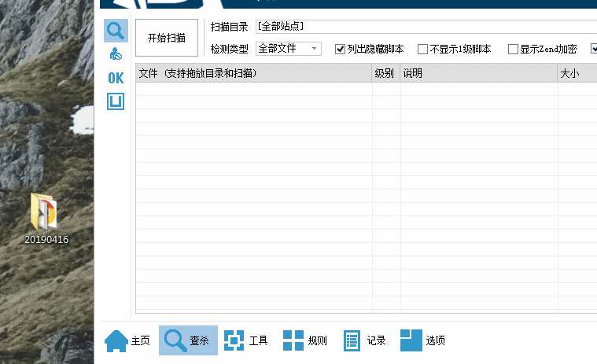This screenshot has width=597, height=364.
Task: Open the 工具 tools section
Action: [x=246, y=340]
